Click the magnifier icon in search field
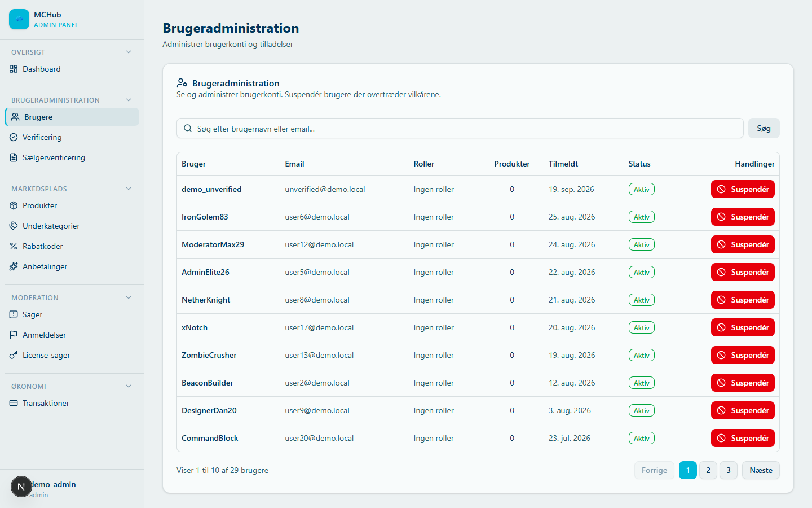812x508 pixels. pos(188,128)
